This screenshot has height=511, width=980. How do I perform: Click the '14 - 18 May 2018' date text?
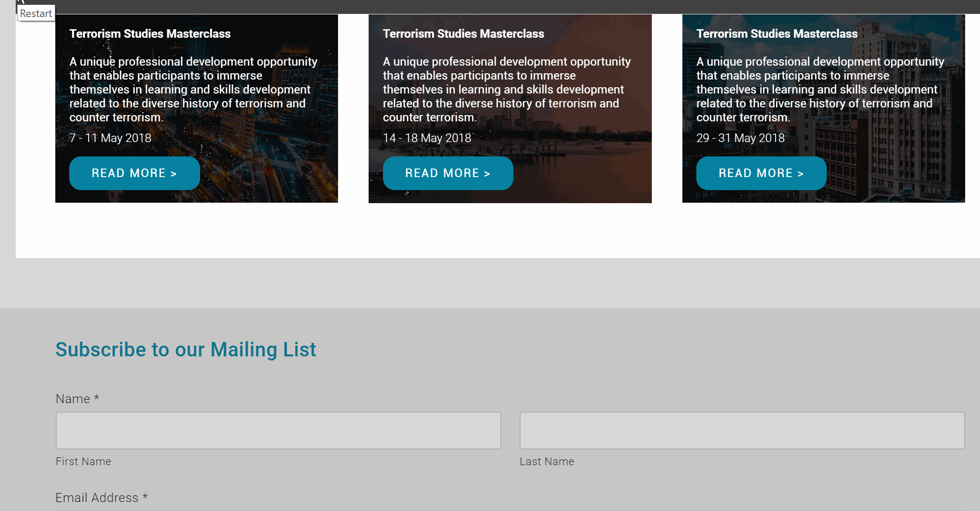[x=427, y=138]
